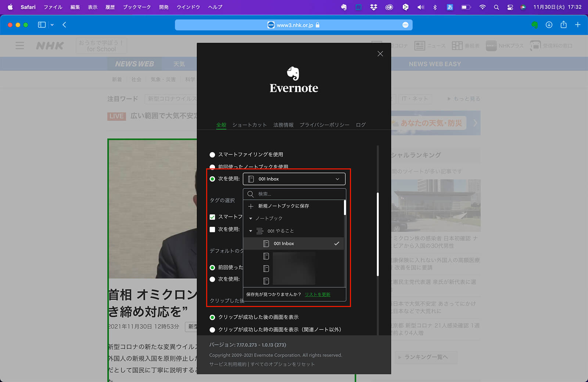The height and width of the screenshot is (382, 588).
Task: Open the プライバシーポリシー tab
Action: click(325, 125)
